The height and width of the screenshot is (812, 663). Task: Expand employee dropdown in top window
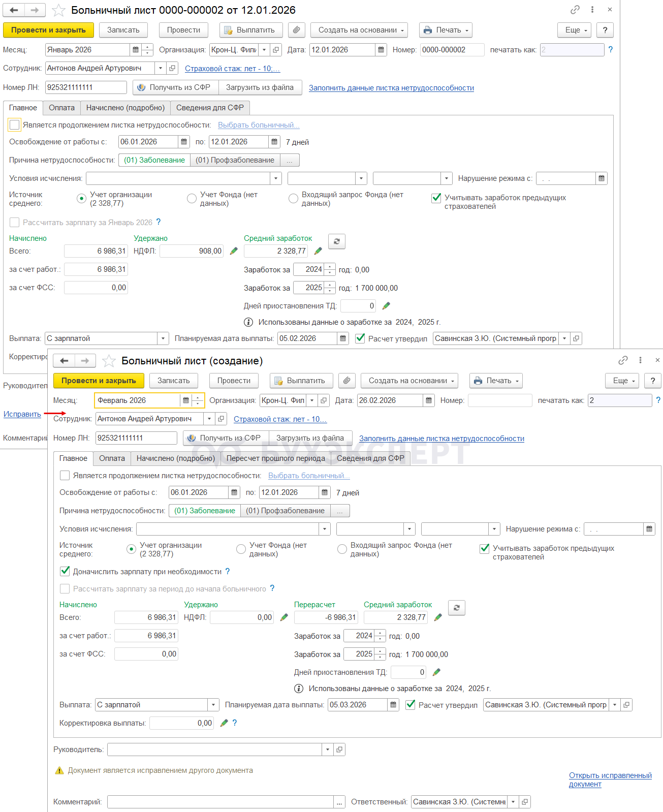[161, 68]
